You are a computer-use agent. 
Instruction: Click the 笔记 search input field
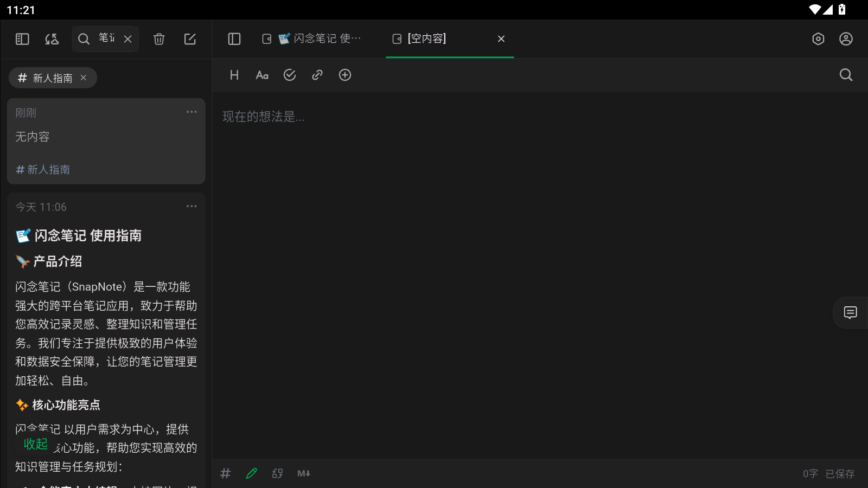click(x=106, y=38)
